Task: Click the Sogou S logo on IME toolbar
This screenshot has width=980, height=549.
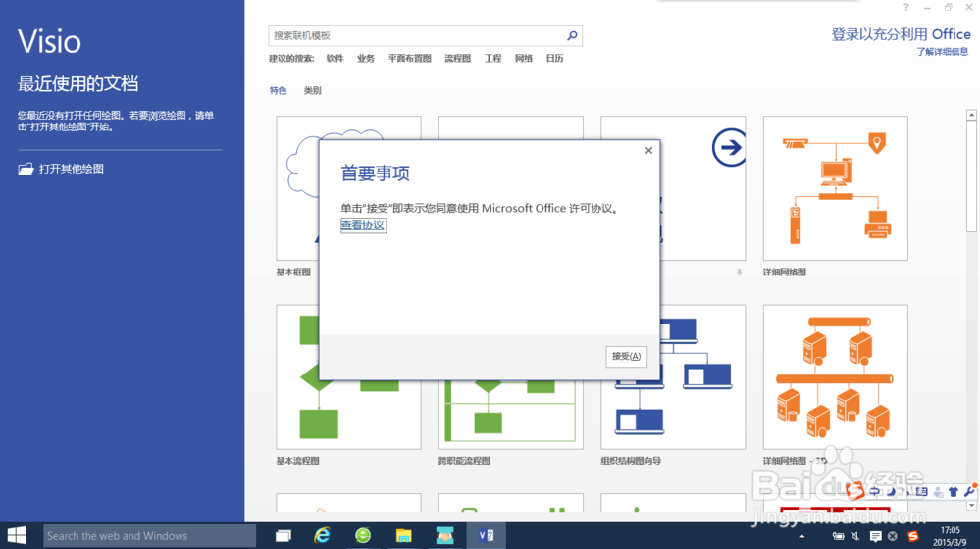Action: click(x=855, y=491)
